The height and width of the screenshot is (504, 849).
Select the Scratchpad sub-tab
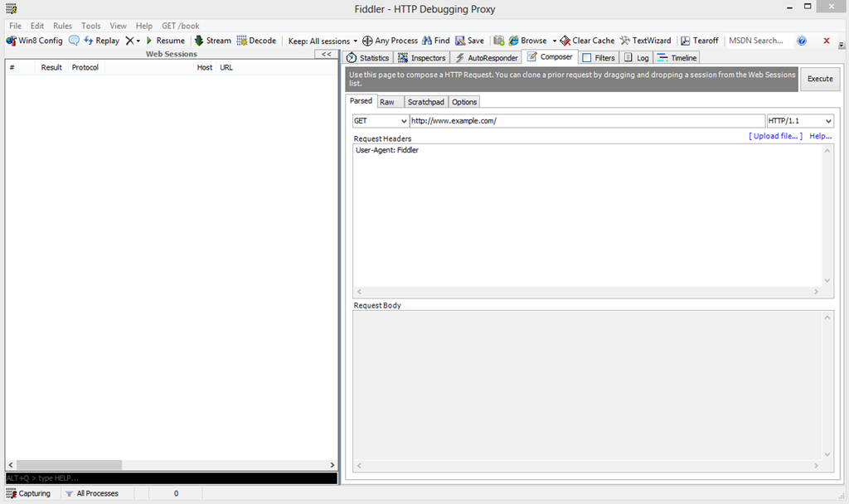(425, 102)
